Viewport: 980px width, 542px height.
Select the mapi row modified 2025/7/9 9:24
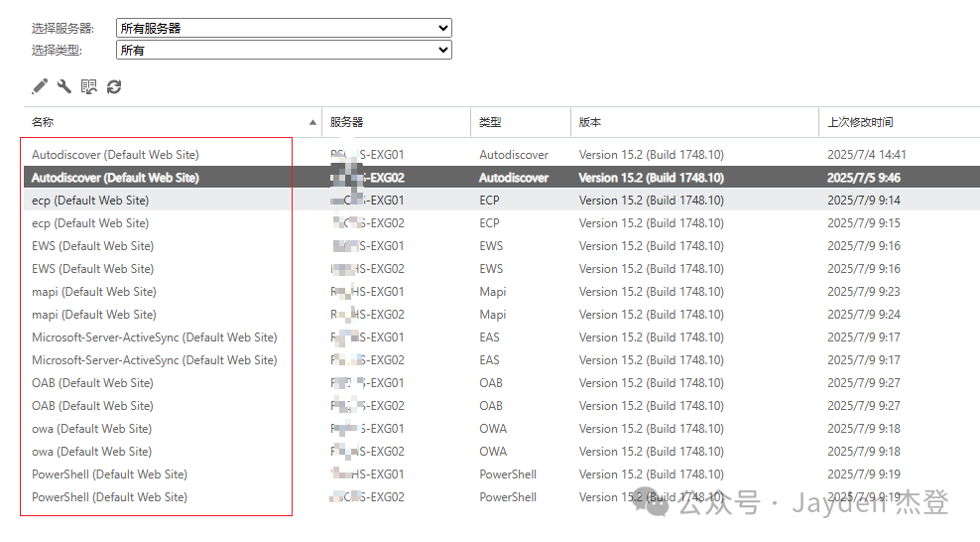point(94,315)
